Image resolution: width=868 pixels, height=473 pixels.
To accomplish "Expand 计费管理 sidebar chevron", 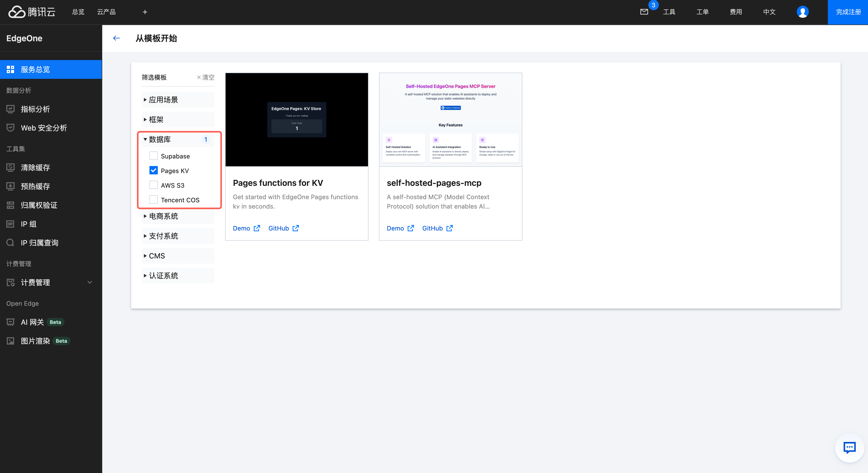I will (90, 282).
